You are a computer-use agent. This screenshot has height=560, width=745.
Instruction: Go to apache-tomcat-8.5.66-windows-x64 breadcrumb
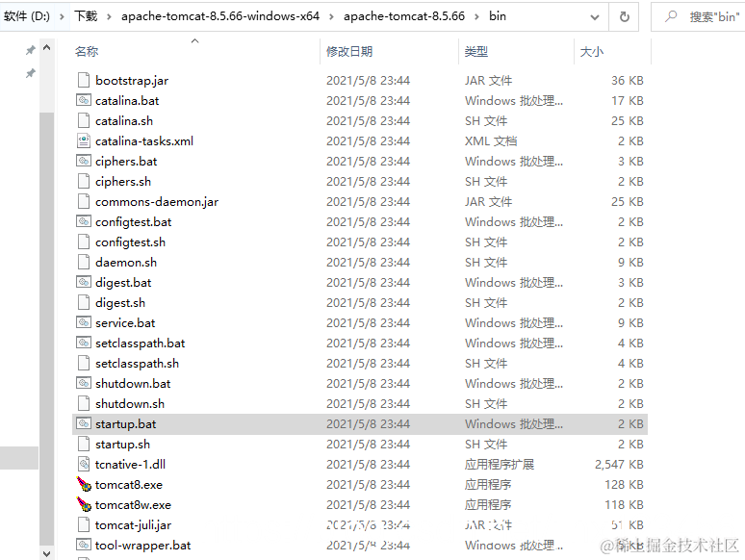point(220,16)
